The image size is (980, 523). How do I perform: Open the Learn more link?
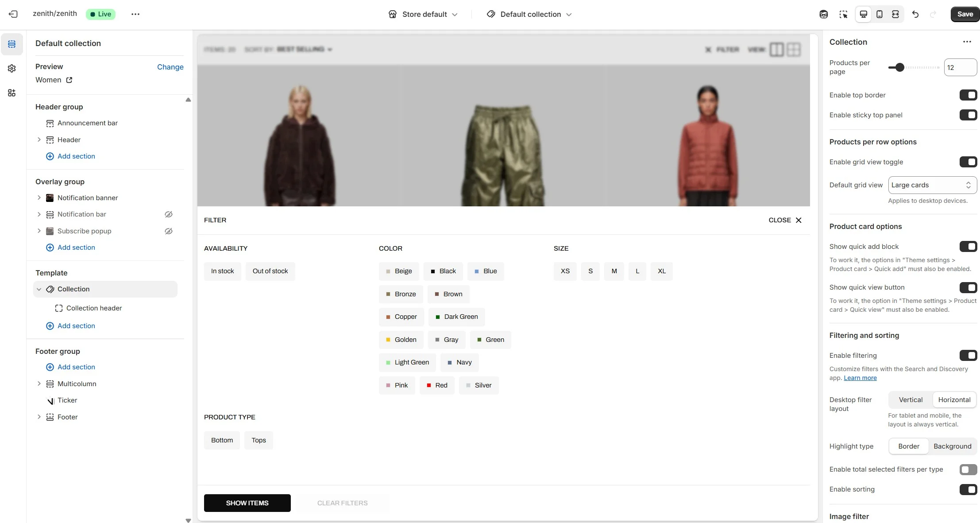860,378
